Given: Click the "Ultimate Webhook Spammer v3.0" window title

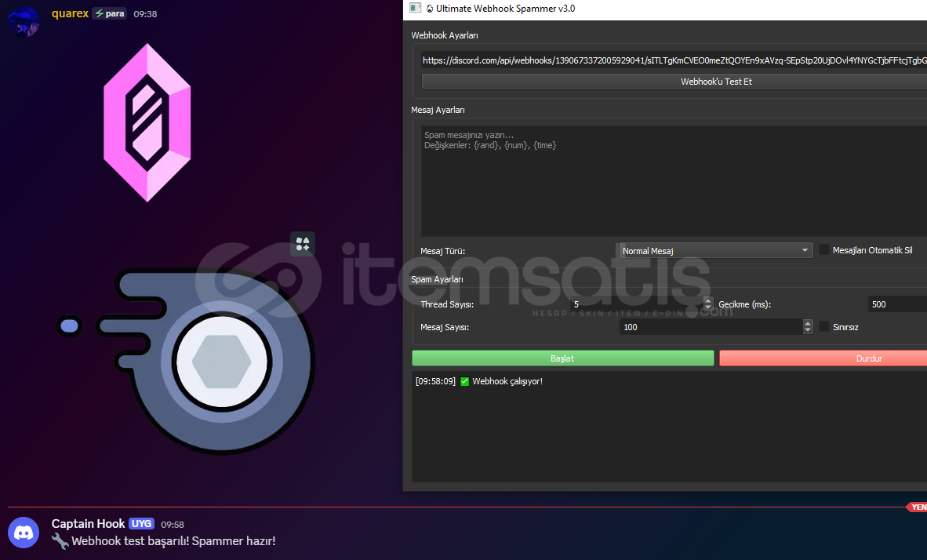Looking at the screenshot, I should (x=506, y=9).
